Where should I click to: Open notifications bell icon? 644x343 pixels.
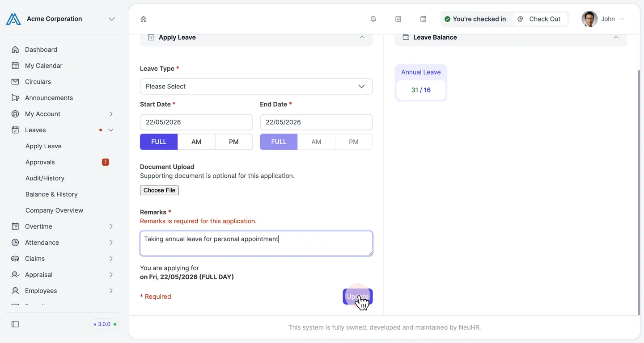pyautogui.click(x=373, y=19)
